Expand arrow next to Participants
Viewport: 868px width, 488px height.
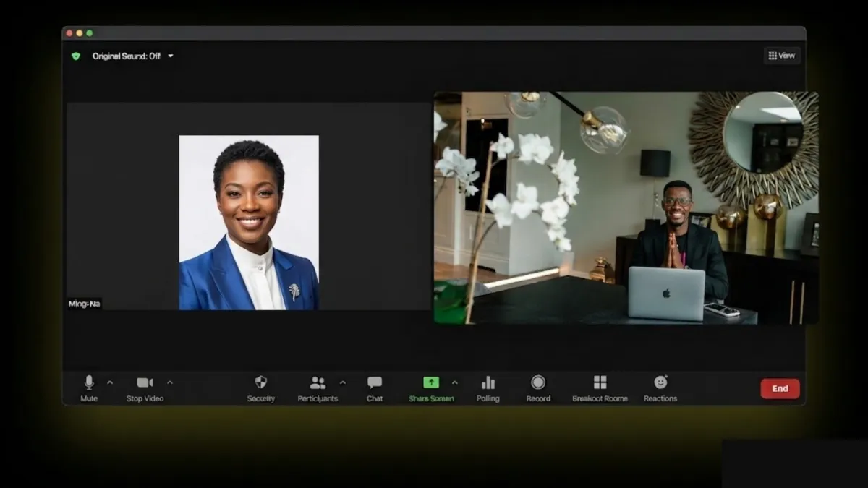pyautogui.click(x=343, y=382)
